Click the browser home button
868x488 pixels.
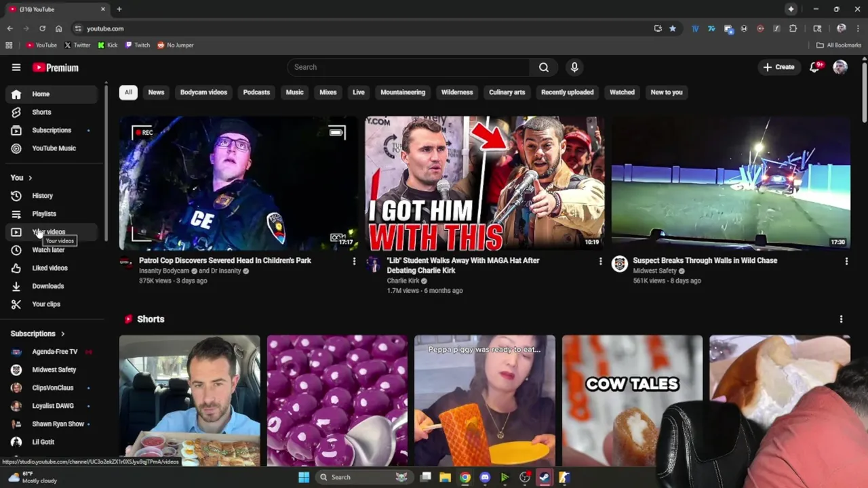pyautogui.click(x=58, y=28)
